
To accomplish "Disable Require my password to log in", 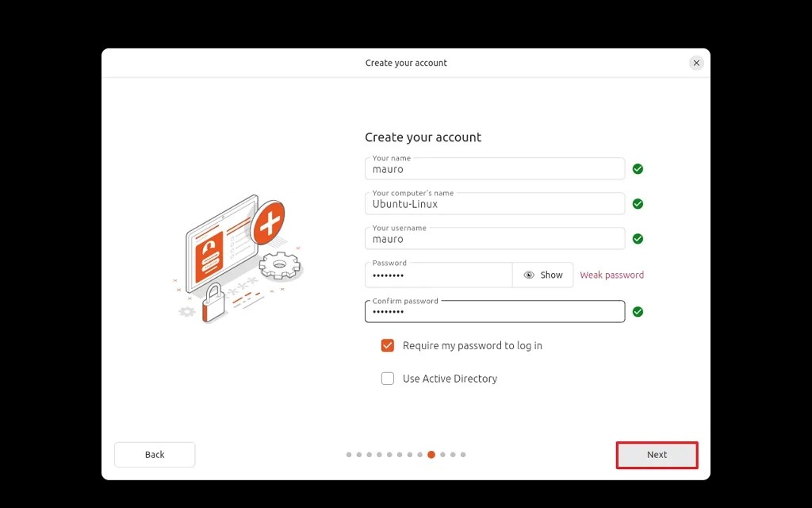I will click(387, 345).
